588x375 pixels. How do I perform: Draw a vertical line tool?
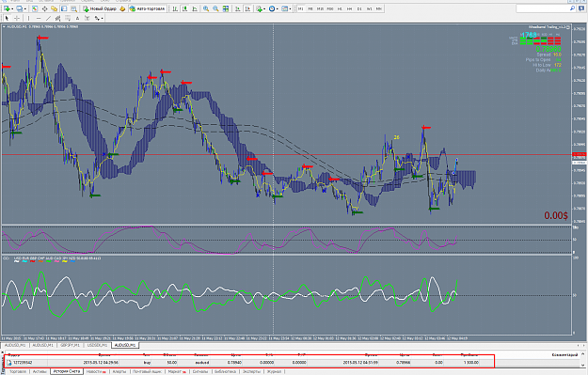pos(28,18)
